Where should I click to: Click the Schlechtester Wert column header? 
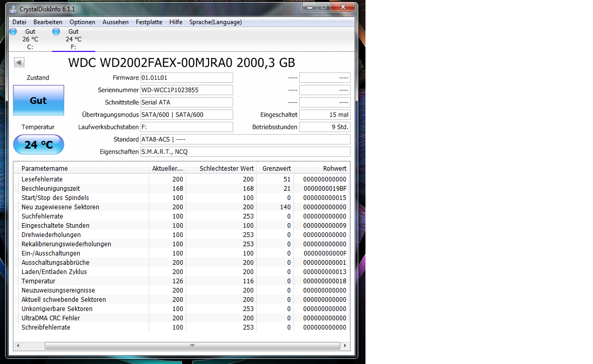tap(221, 169)
